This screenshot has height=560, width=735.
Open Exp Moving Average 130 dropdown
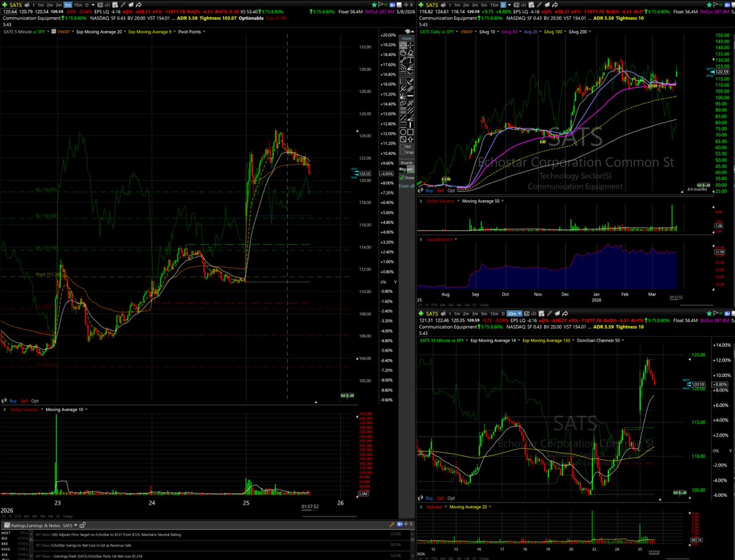[x=573, y=340]
